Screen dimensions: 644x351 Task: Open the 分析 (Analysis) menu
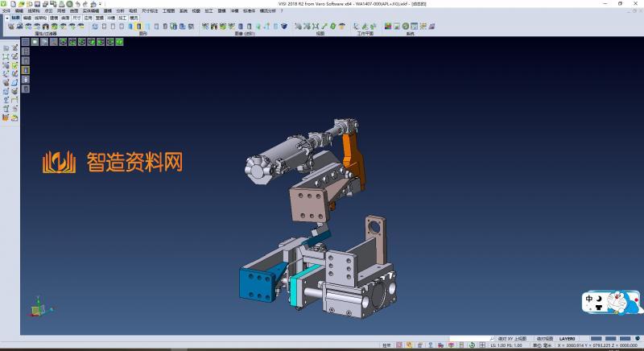point(120,10)
